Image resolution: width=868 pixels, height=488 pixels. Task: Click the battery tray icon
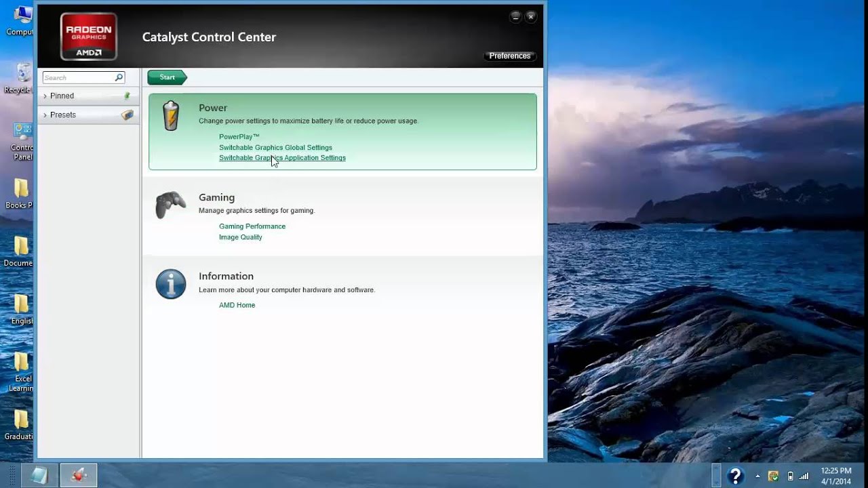(790, 476)
